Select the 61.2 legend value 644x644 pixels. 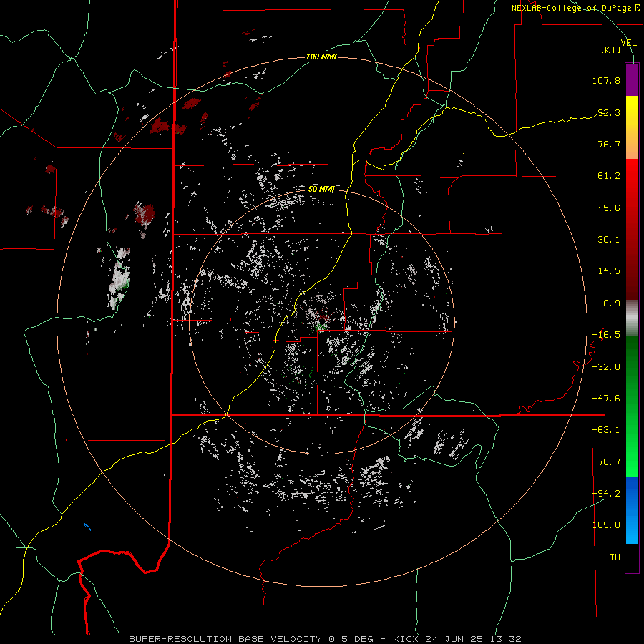609,176
